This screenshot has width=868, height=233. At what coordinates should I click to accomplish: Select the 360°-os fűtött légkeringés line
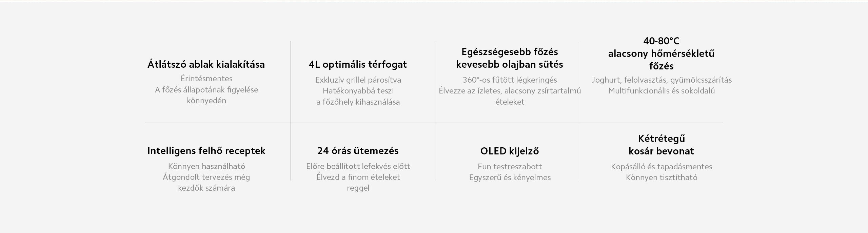510,80
